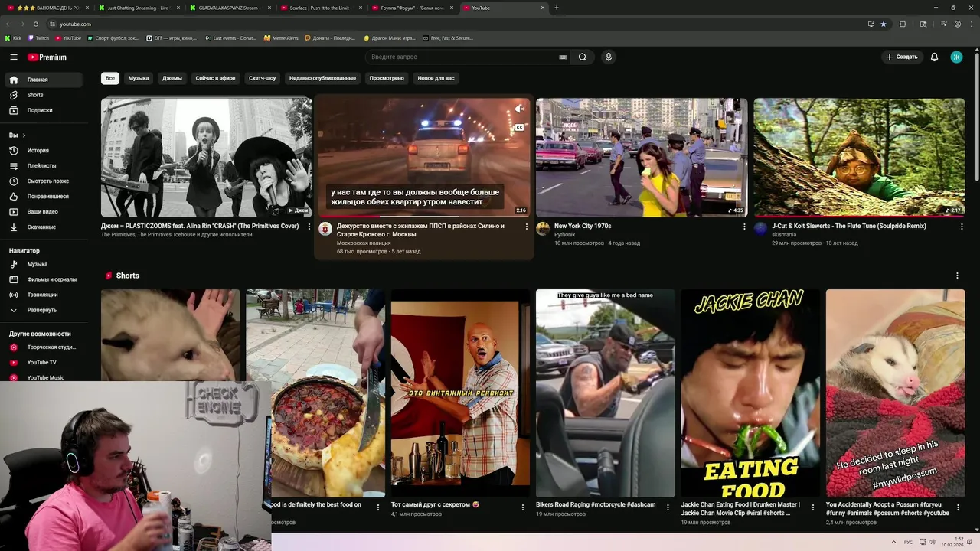Image resolution: width=980 pixels, height=551 pixels.
Task: Open Ваши видео in sidebar
Action: coord(44,211)
